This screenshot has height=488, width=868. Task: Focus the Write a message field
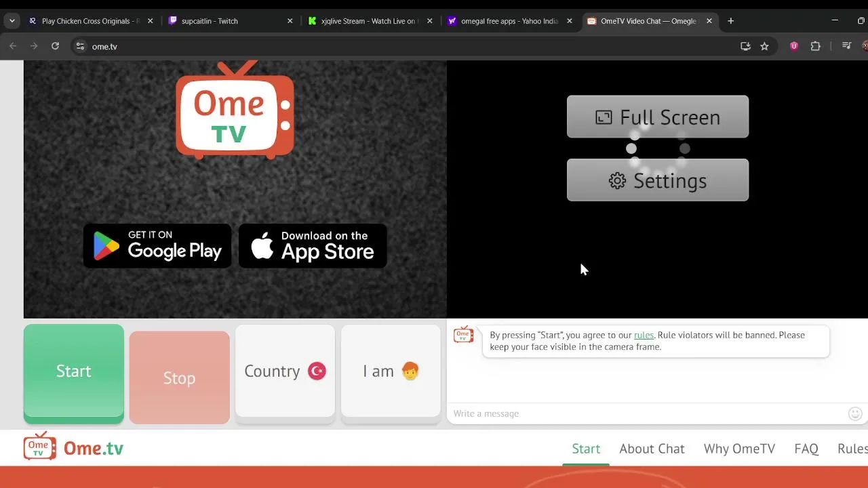[x=648, y=413]
